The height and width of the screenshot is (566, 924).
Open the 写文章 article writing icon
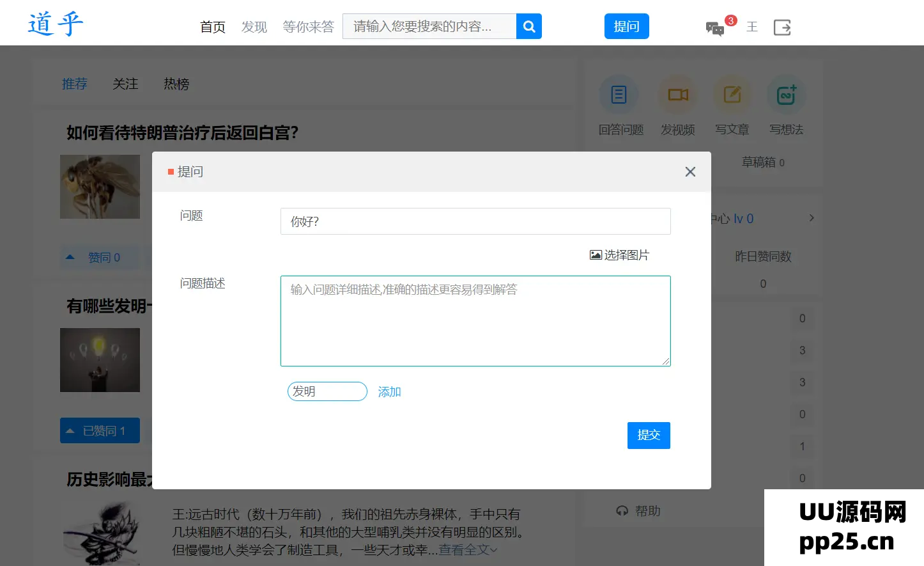(732, 94)
